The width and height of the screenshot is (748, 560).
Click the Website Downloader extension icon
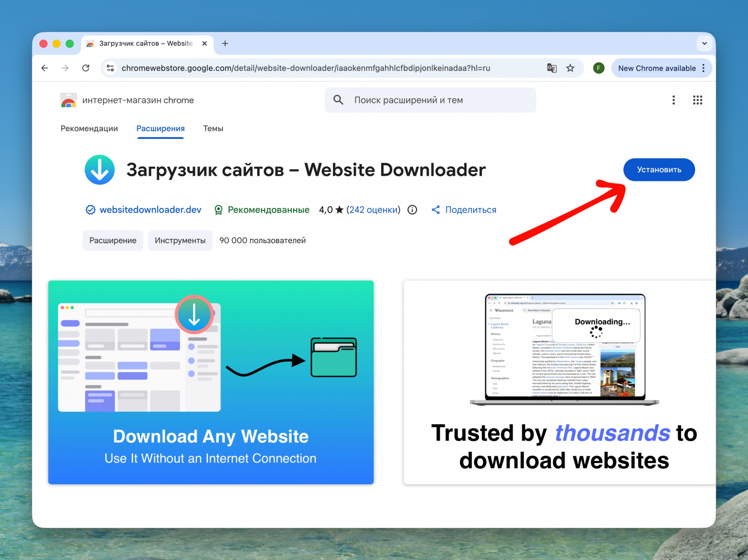(99, 170)
